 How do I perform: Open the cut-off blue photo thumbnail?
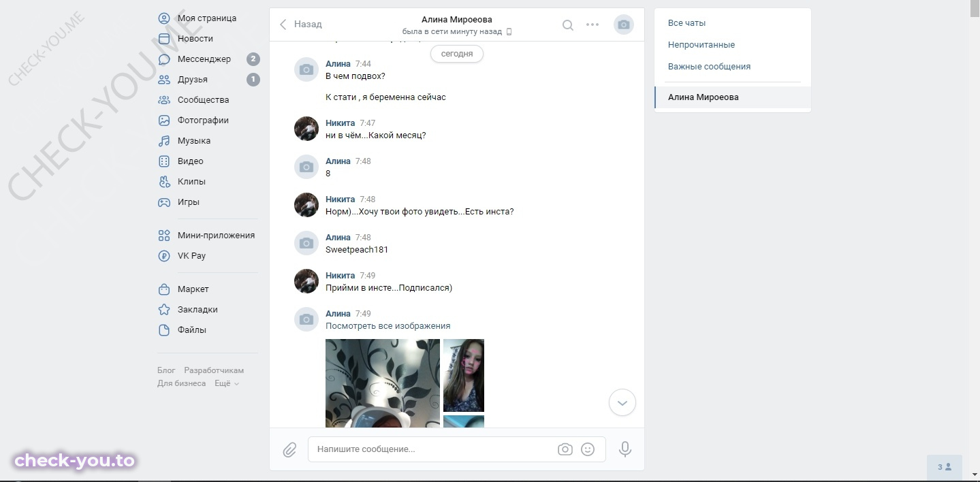pyautogui.click(x=464, y=421)
